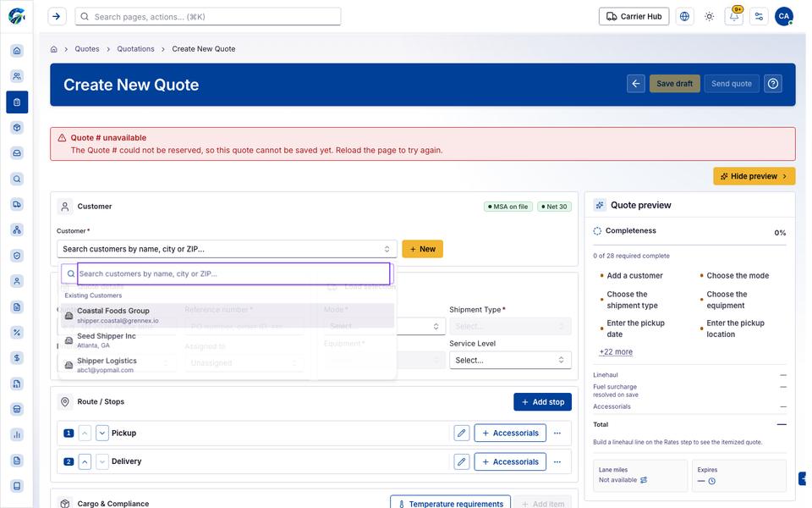Open the inbox tray icon in the sidebar

17,153
